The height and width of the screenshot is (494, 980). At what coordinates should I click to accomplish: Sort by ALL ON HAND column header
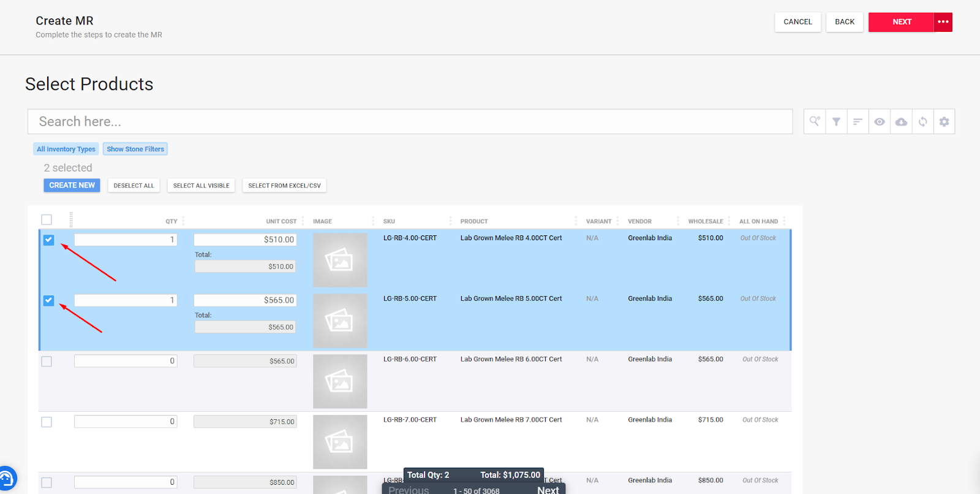point(758,221)
